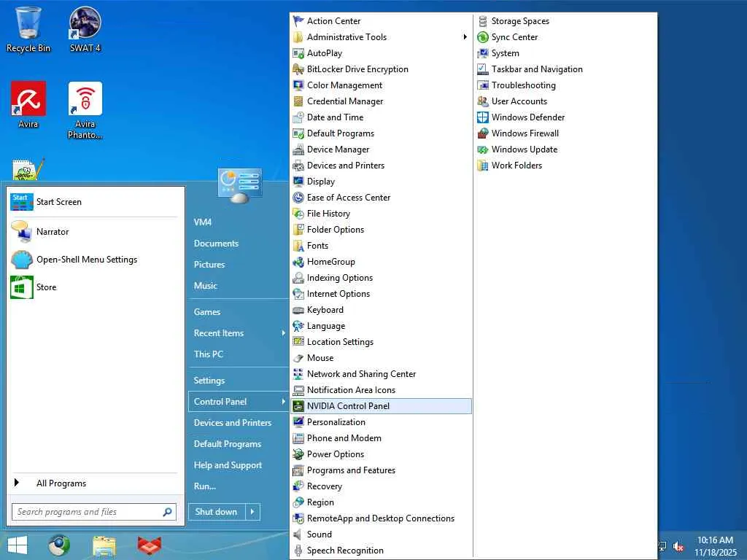Open Shut down options arrow
747x560 pixels.
point(253,511)
